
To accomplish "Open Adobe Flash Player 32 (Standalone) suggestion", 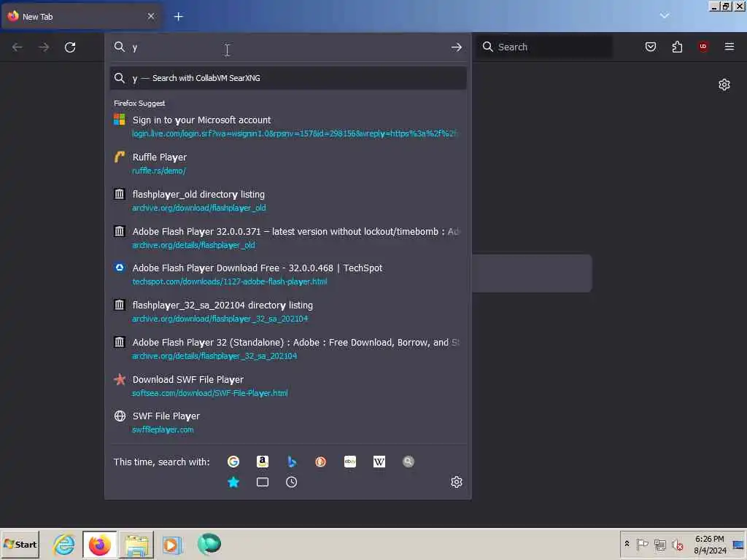I will point(287,349).
